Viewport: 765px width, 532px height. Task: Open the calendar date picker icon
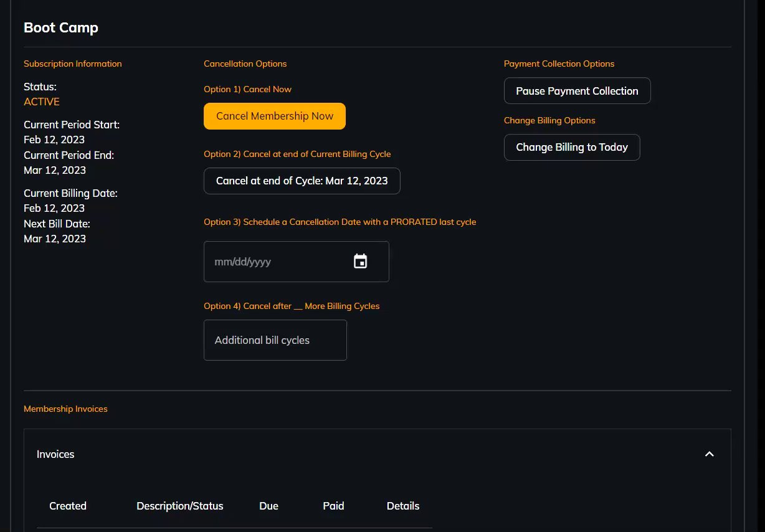click(x=360, y=262)
